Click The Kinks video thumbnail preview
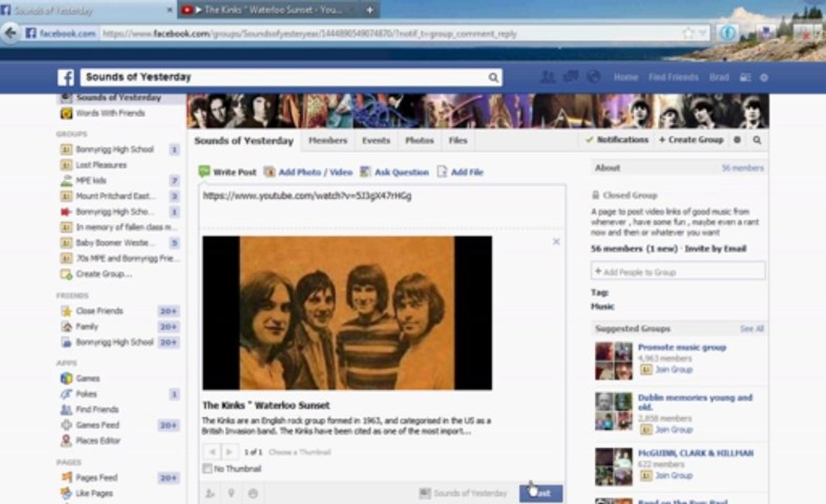The width and height of the screenshot is (826, 504). pyautogui.click(x=347, y=313)
